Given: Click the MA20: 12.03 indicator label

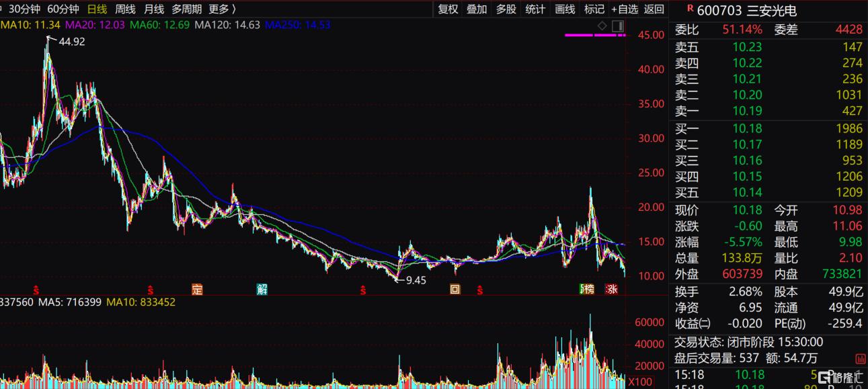Looking at the screenshot, I should pyautogui.click(x=95, y=25).
